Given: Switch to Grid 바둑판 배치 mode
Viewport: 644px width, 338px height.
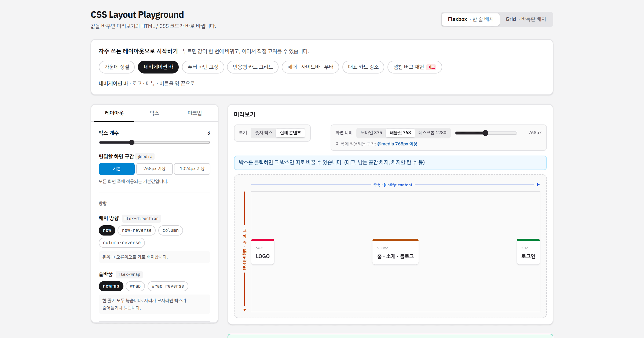Looking at the screenshot, I should (526, 19).
